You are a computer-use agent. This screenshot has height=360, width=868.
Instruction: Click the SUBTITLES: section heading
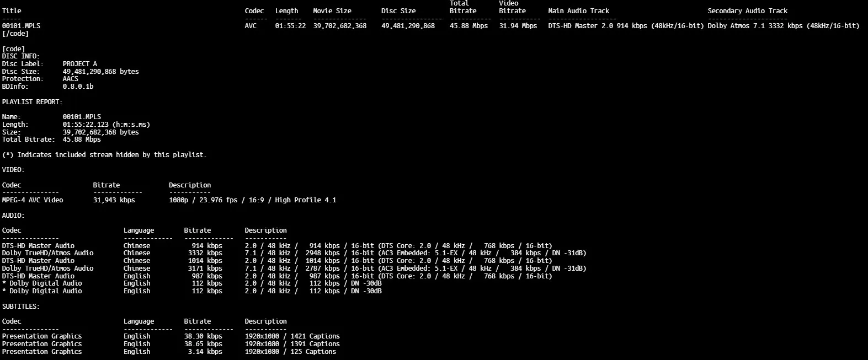[21, 307]
